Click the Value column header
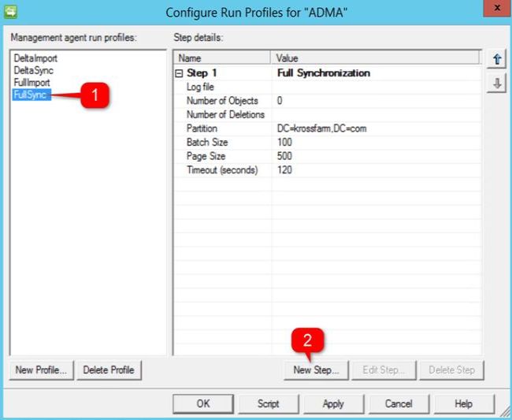 click(376, 58)
